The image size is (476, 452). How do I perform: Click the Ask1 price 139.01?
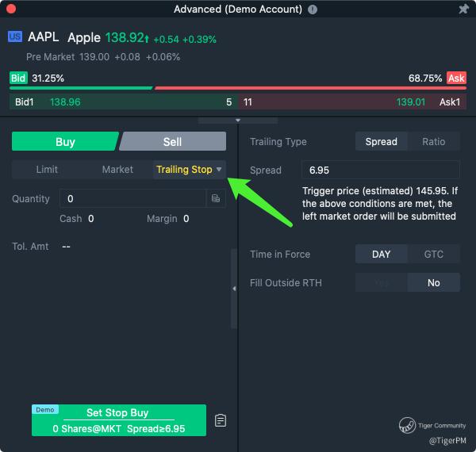pos(410,102)
